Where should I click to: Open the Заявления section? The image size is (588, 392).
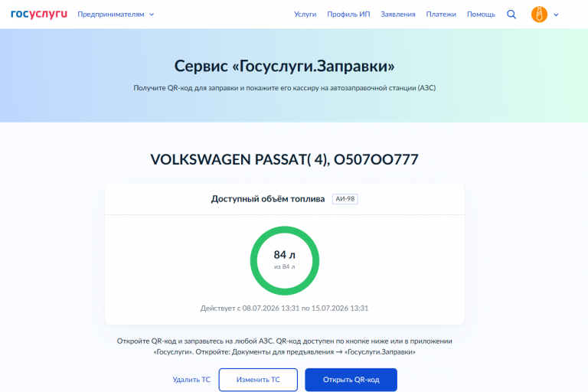(x=398, y=15)
